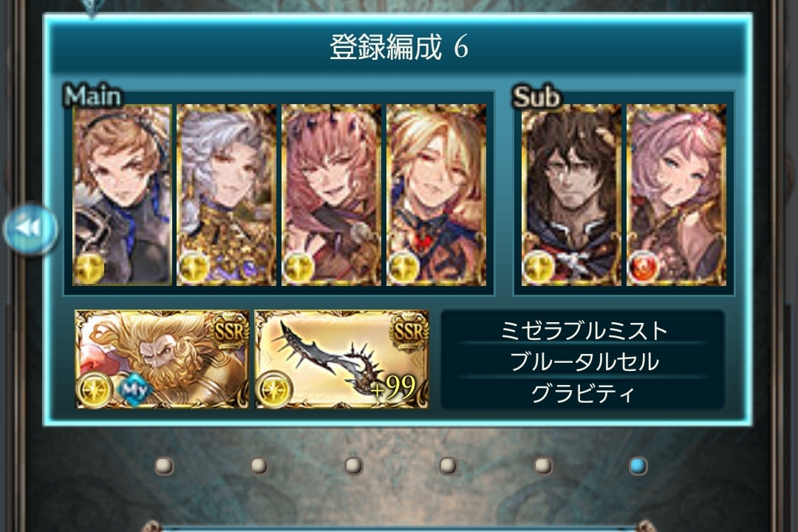Open the spiked dagger SSR weapon +99

coord(341,359)
